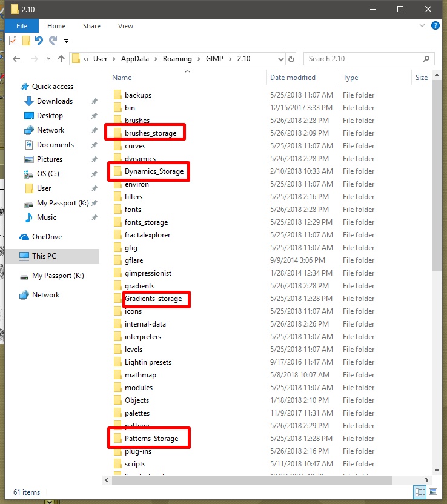Select the mathmap folder

click(141, 375)
